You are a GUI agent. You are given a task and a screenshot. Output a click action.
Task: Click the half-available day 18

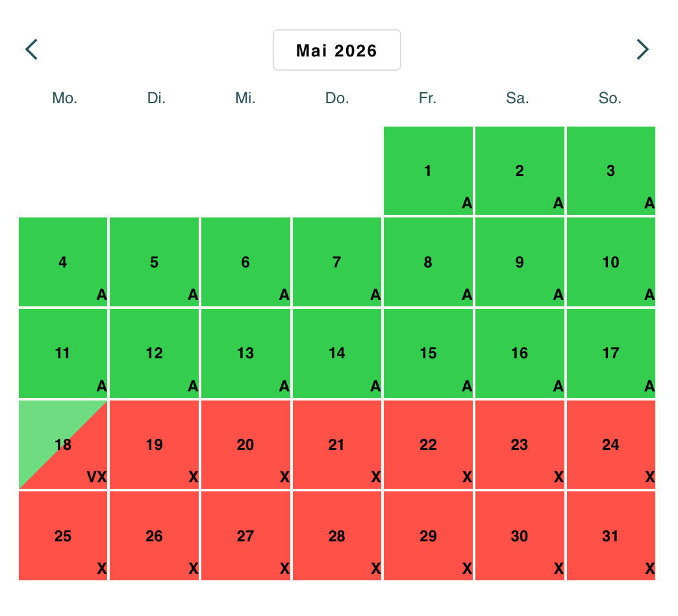tap(63, 445)
